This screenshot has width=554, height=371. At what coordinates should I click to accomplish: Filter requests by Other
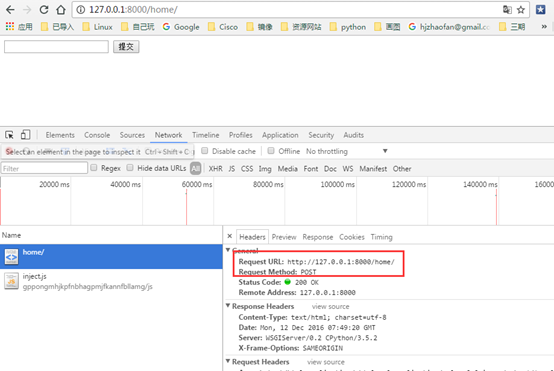tap(402, 169)
